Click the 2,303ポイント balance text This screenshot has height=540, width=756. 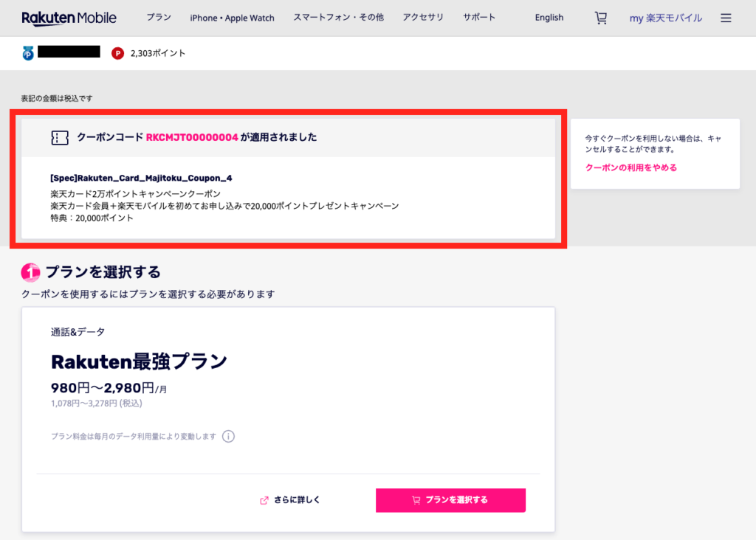[x=158, y=53]
